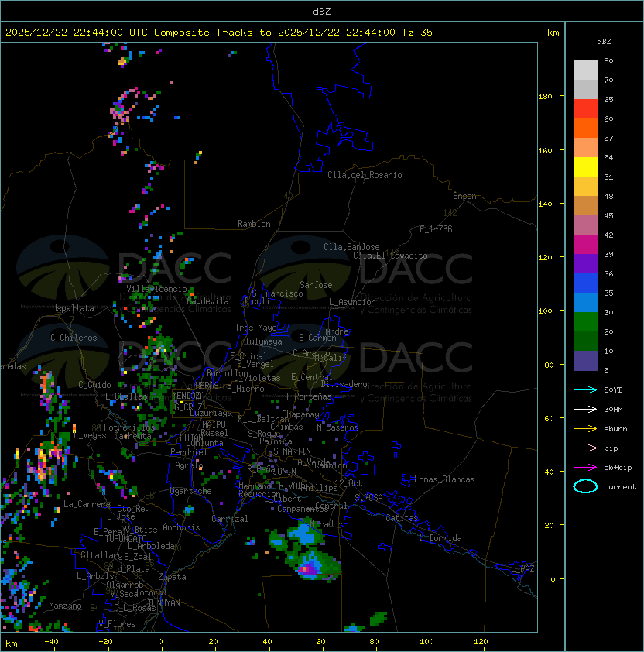Click the '30HM' legend label

pos(613,409)
